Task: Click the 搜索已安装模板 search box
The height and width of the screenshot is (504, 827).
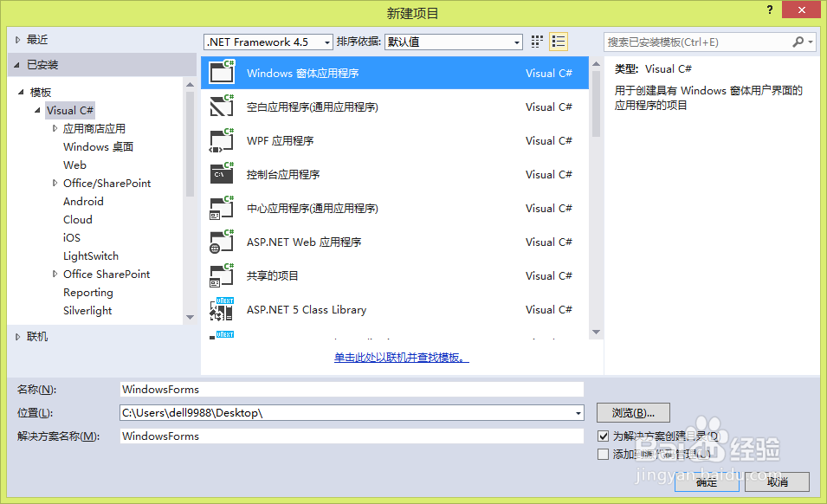Action: click(x=698, y=42)
